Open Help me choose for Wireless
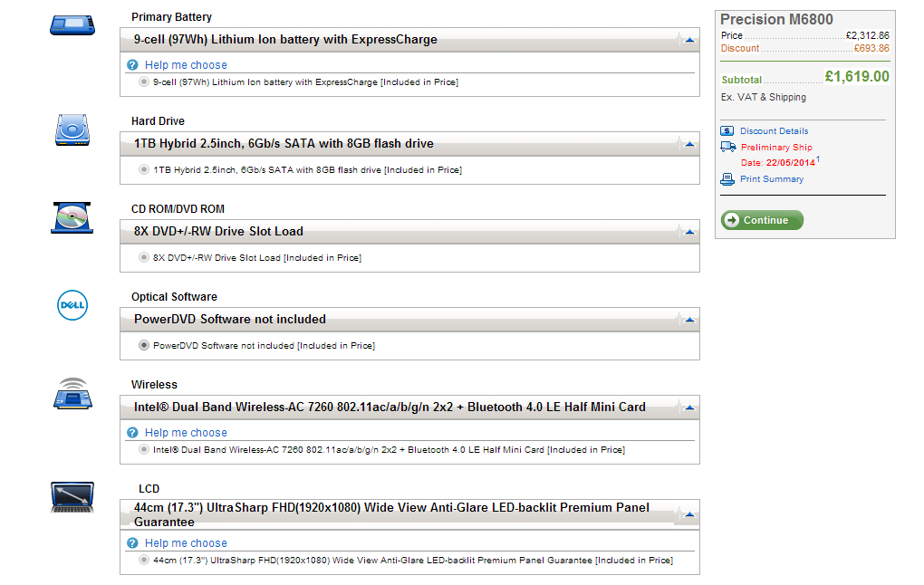The image size is (924, 585). pos(186,433)
